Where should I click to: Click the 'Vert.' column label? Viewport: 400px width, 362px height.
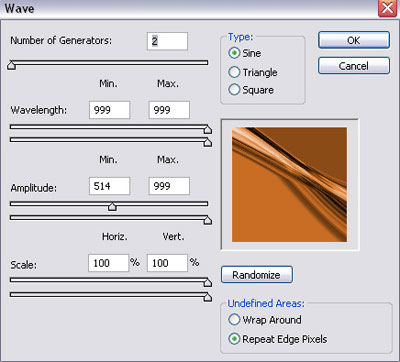tap(173, 237)
